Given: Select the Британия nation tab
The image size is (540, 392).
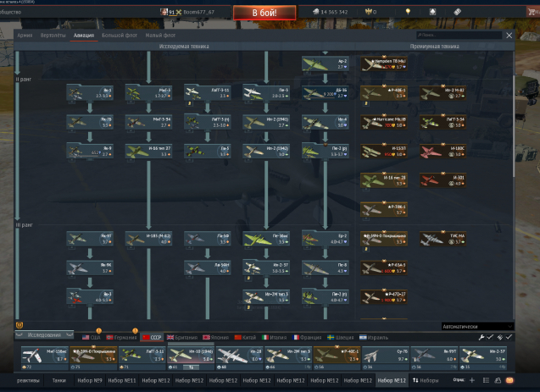Looking at the screenshot, I should (x=182, y=337).
